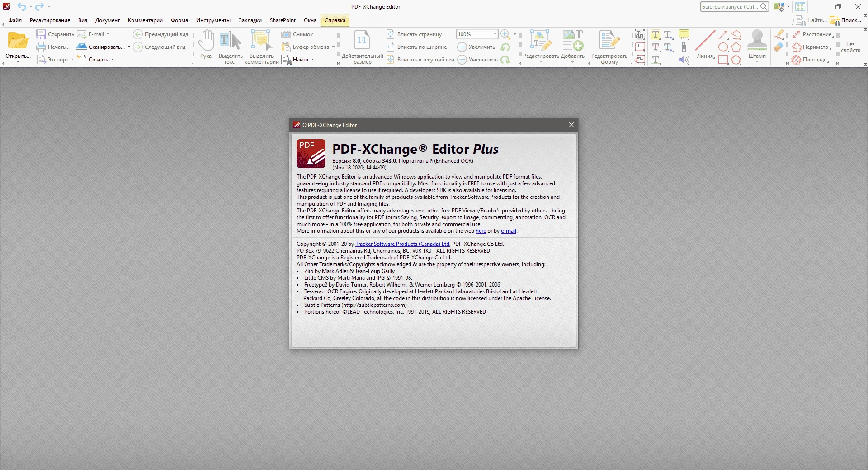
Task: Open the Help (Справка) menu
Action: (x=335, y=20)
